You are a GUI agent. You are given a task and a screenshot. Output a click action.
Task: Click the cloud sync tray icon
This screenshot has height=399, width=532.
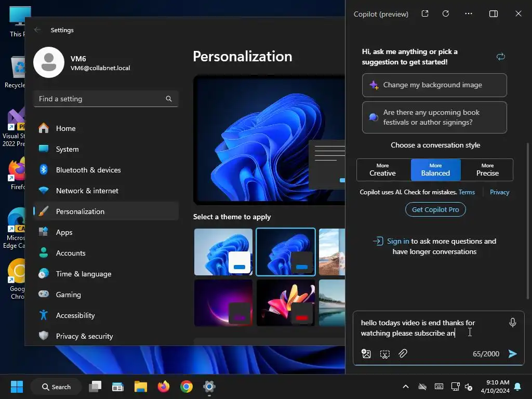(x=422, y=387)
